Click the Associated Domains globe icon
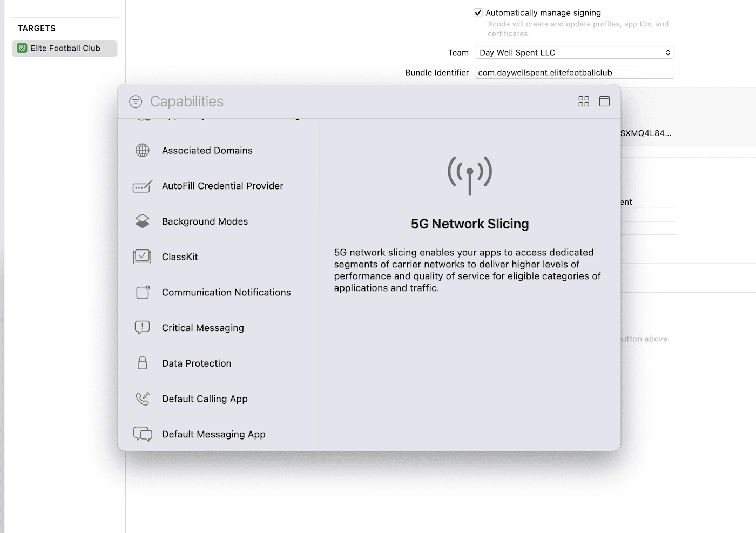Image resolution: width=756 pixels, height=533 pixels. pos(143,150)
